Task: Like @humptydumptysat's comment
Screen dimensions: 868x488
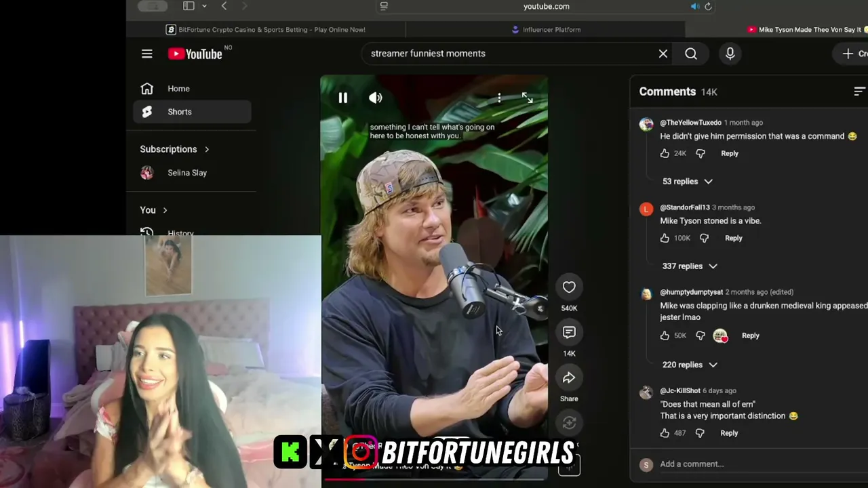Action: coord(665,335)
